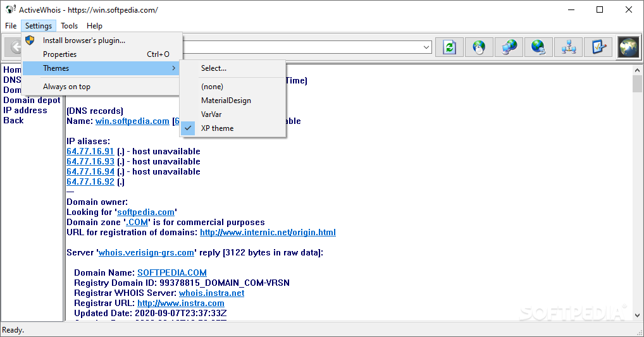Open the whois.instra.net registrar link

[211, 293]
